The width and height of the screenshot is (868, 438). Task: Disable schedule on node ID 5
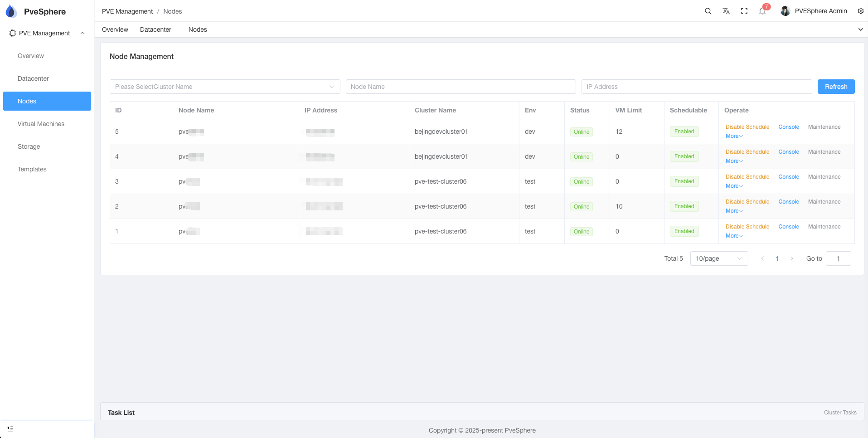pos(747,127)
